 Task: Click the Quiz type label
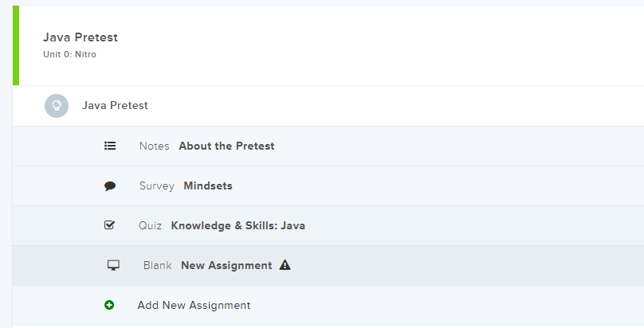click(x=150, y=225)
